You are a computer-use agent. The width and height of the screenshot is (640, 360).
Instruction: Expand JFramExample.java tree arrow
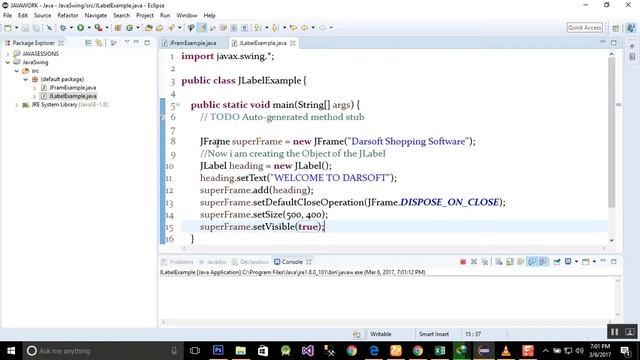(x=35, y=88)
